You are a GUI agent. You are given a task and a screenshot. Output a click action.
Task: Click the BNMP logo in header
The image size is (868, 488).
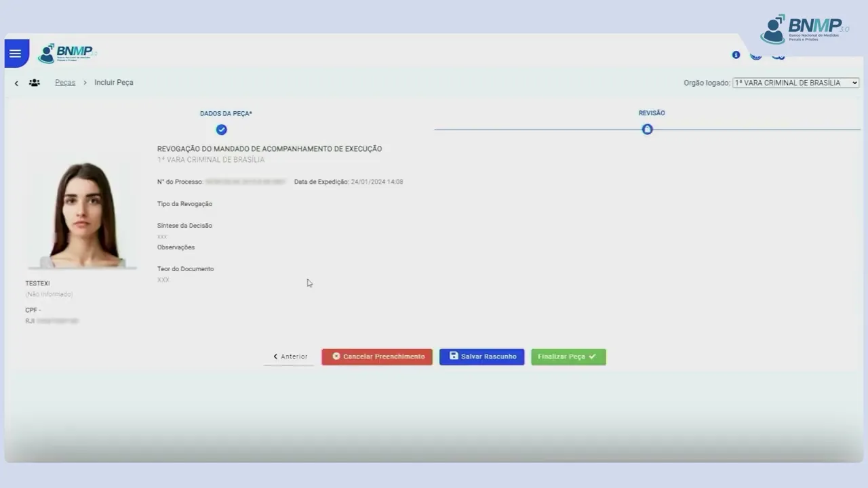coord(67,54)
